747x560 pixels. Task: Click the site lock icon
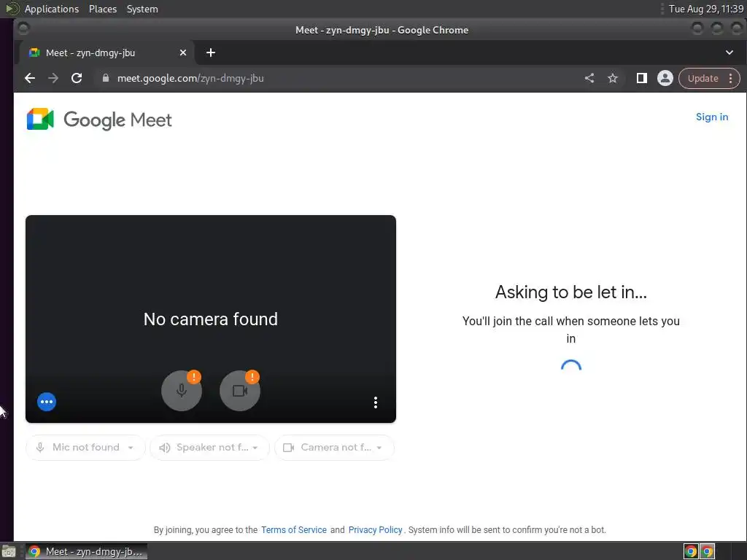[x=106, y=78]
